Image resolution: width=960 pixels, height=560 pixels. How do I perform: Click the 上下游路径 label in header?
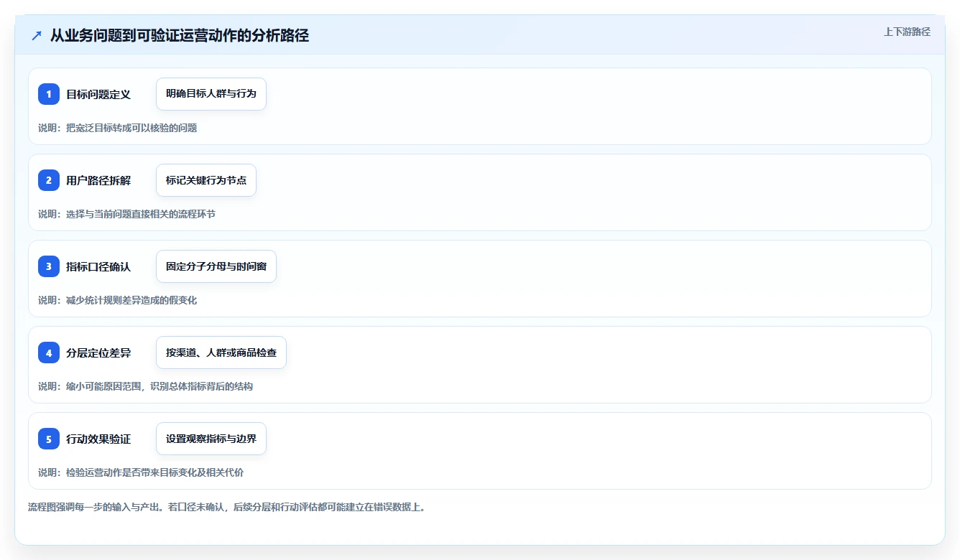coord(907,32)
